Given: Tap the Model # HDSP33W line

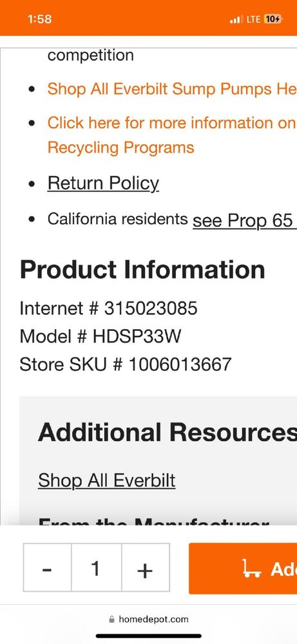Looking at the screenshot, I should 101,336.
